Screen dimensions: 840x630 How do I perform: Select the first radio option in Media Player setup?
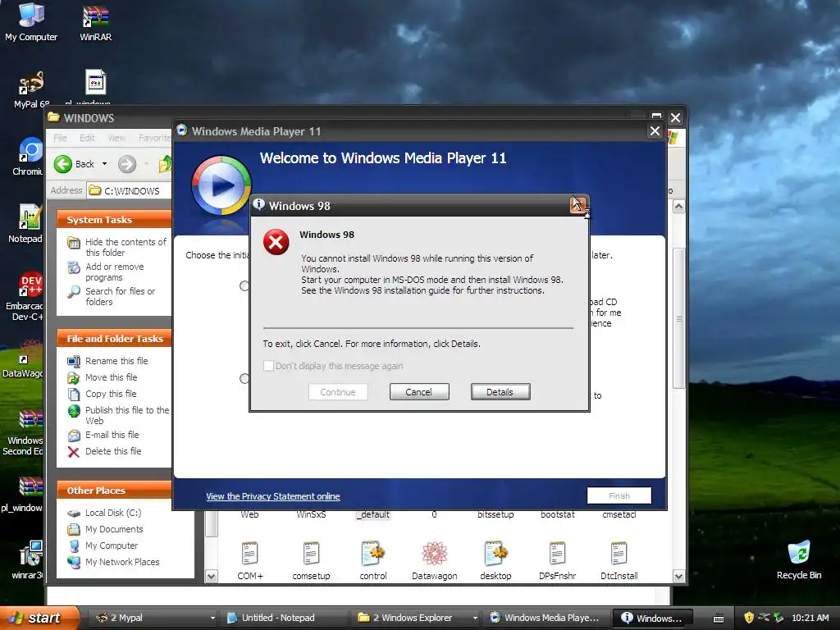pyautogui.click(x=244, y=286)
